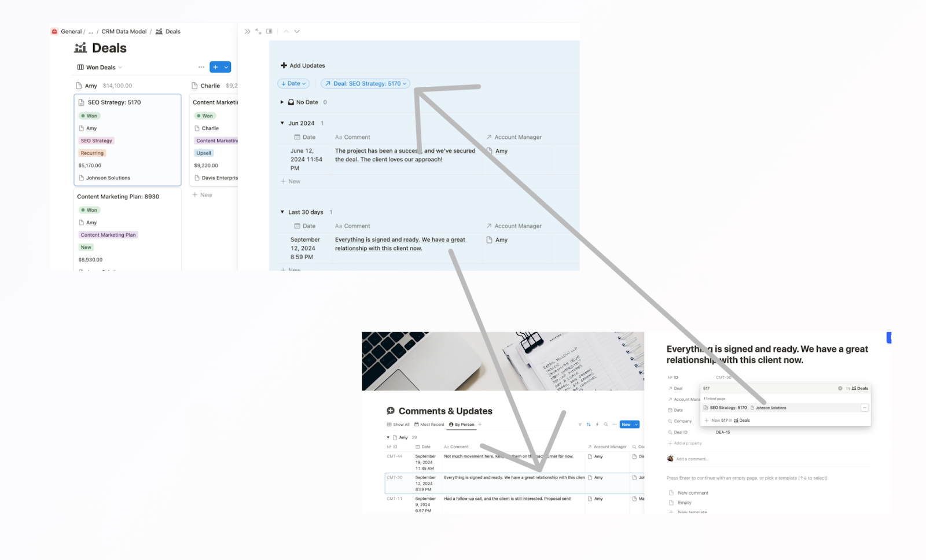926x560 pixels.
Task: Collapse the Jun 2024 group
Action: [282, 123]
